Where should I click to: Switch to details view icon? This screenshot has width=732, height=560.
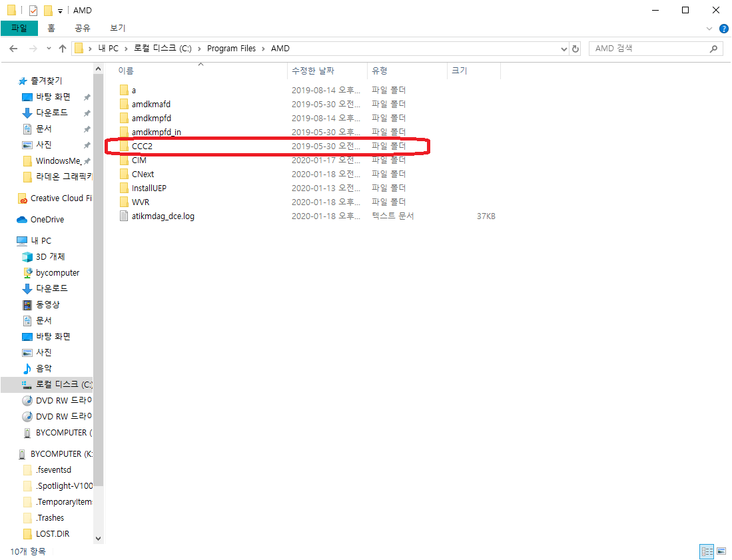[707, 551]
